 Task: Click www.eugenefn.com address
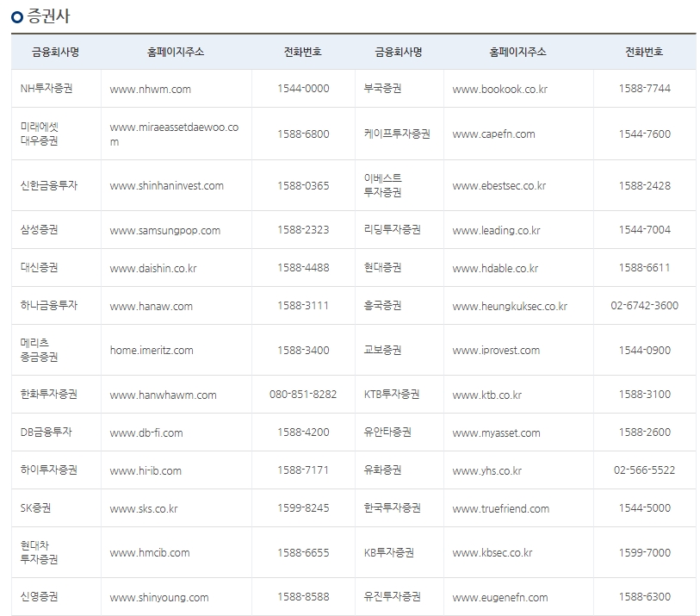pyautogui.click(x=500, y=598)
